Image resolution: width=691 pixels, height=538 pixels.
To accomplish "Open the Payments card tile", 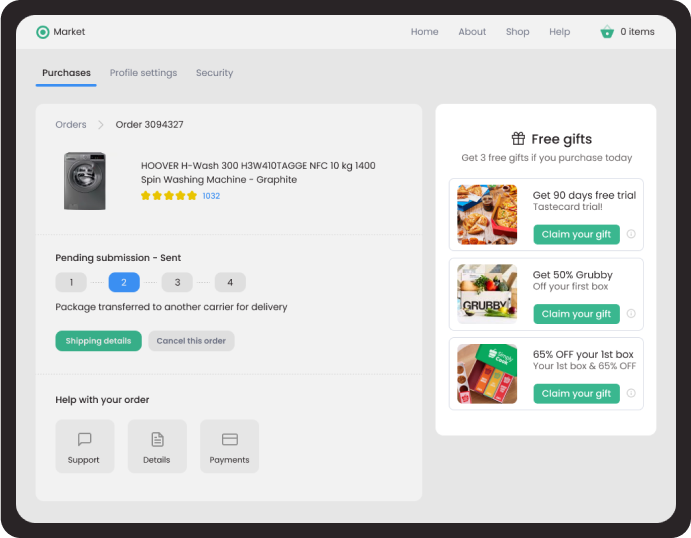I will click(230, 446).
